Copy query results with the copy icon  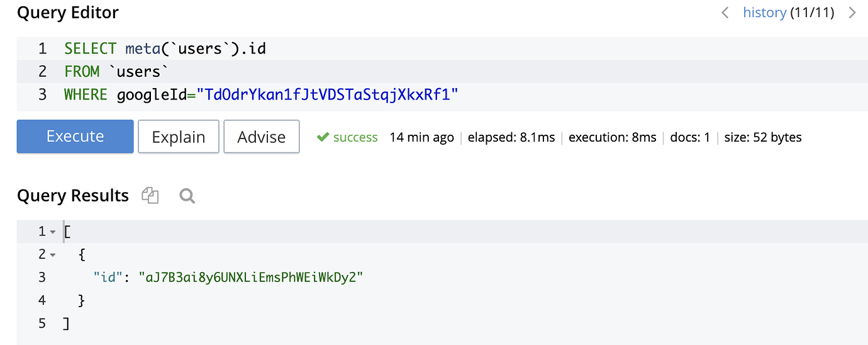click(150, 196)
